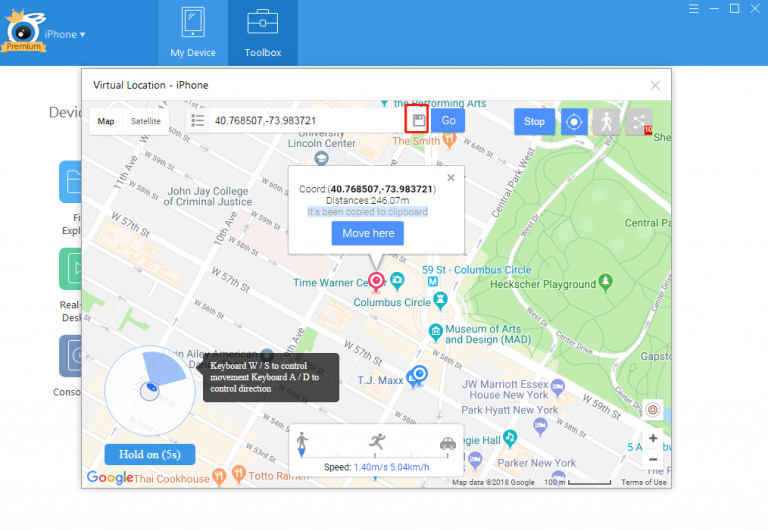This screenshot has height=531, width=768.
Task: Set speed slider to walking position
Action: [303, 441]
